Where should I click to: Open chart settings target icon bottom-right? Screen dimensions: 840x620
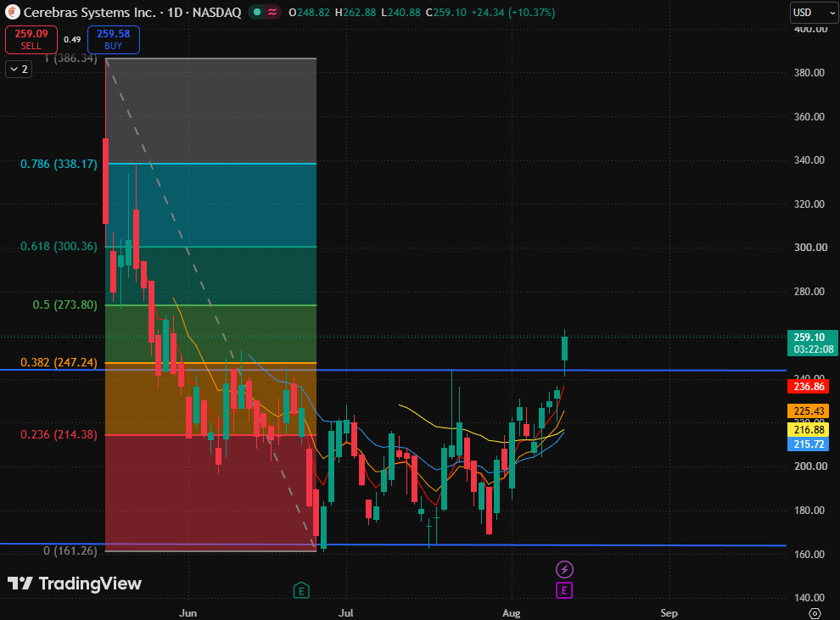tap(815, 613)
